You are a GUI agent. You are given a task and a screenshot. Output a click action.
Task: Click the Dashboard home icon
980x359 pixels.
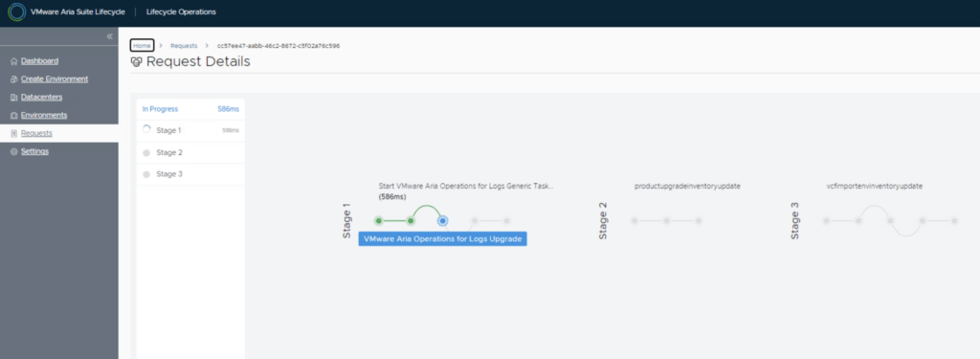click(14, 61)
